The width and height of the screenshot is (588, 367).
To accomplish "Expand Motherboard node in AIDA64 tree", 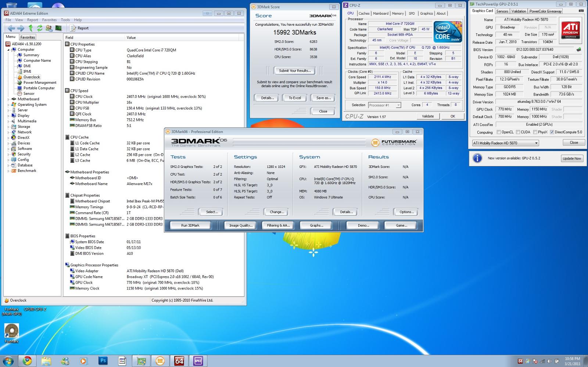I will pos(9,99).
